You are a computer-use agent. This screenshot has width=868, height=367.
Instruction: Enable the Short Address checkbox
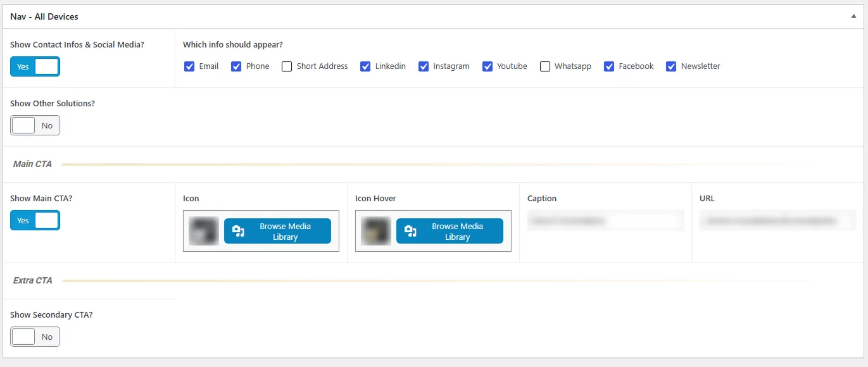point(287,66)
